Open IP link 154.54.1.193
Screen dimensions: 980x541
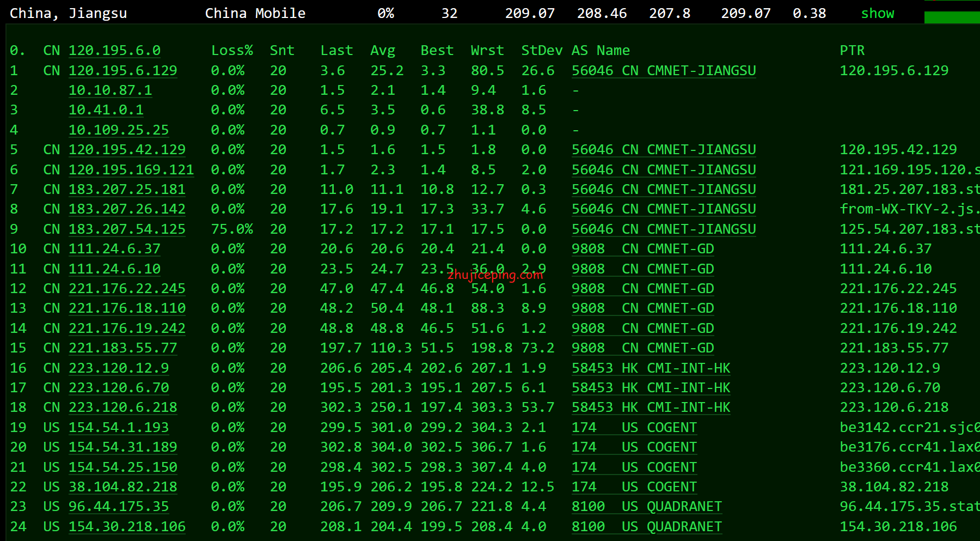119,427
